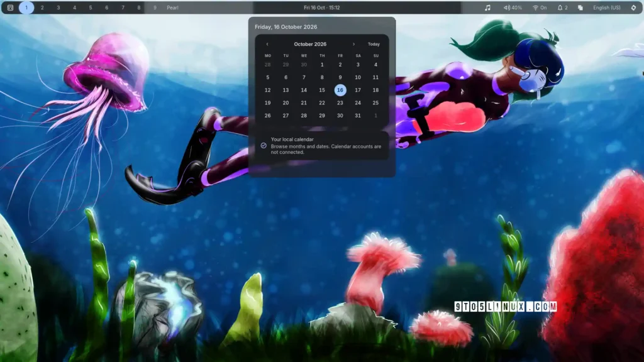Image resolution: width=644 pixels, height=362 pixels.
Task: Click the Friday, 16 October 2026 heading
Action: 286,26
